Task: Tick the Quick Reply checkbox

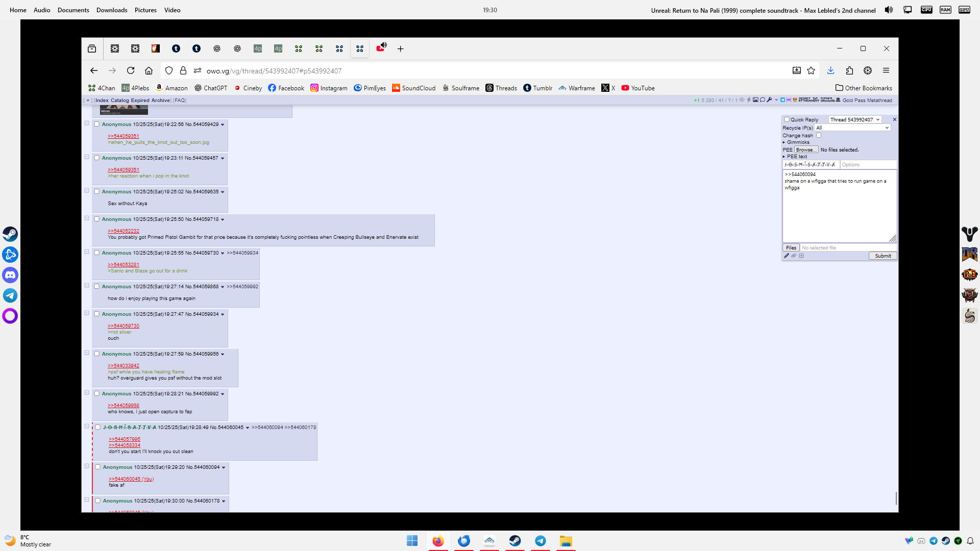Action: [787, 120]
